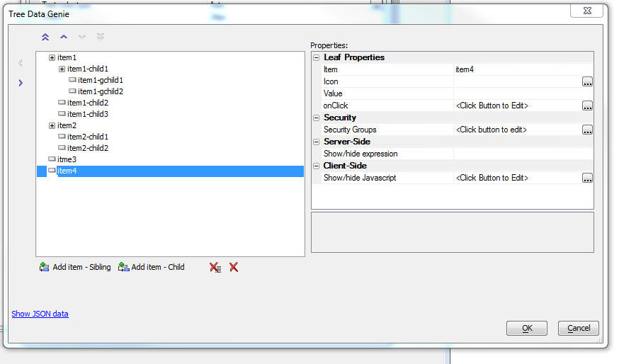
Task: Click the right-pointing indent arrow
Action: tap(21, 83)
